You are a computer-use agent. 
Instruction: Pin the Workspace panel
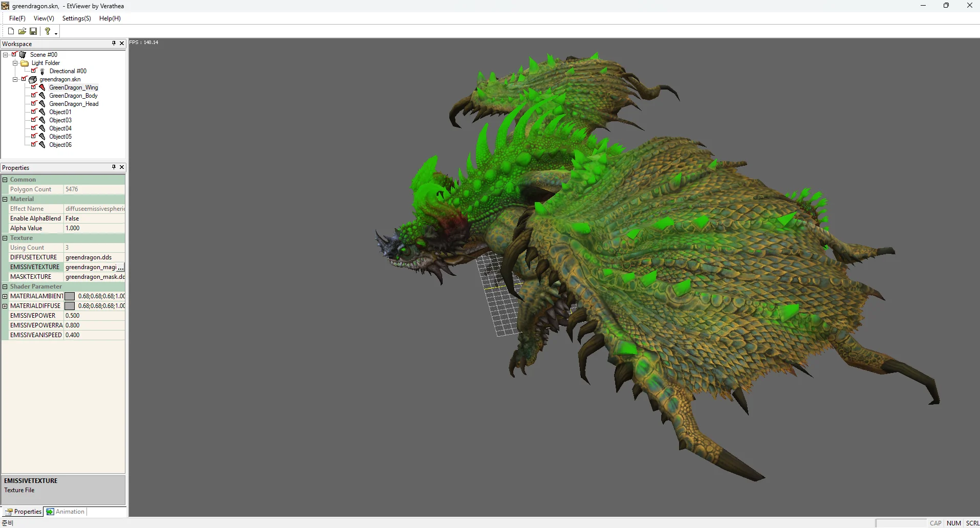114,43
